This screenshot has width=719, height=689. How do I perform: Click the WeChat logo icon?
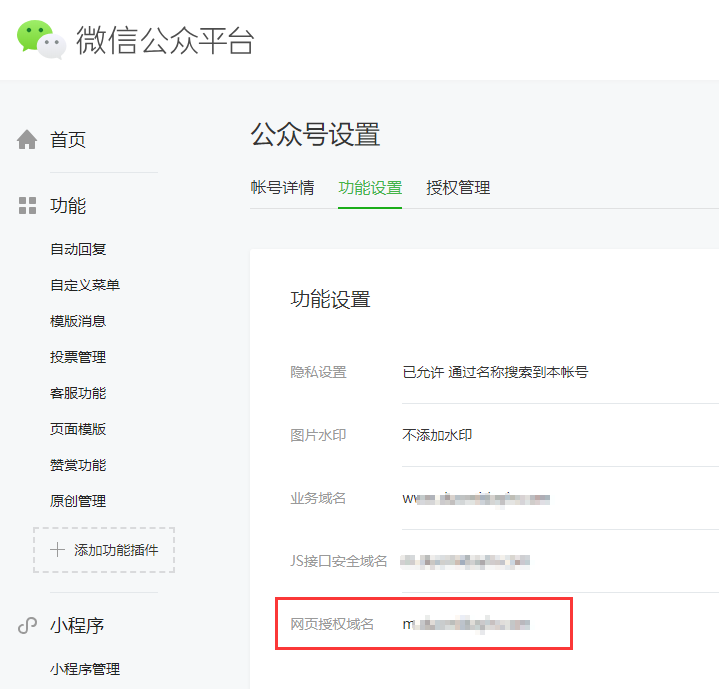tap(41, 39)
